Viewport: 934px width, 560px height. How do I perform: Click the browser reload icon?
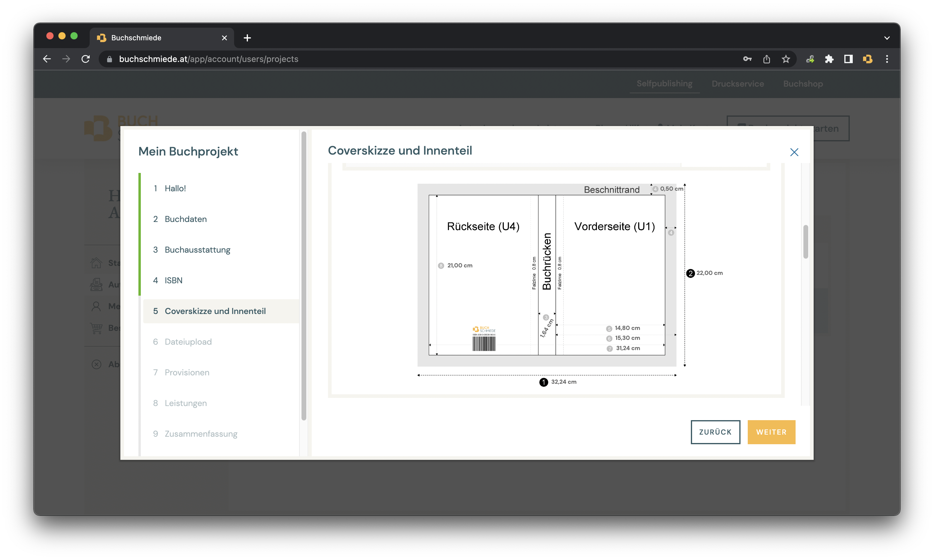coord(86,59)
